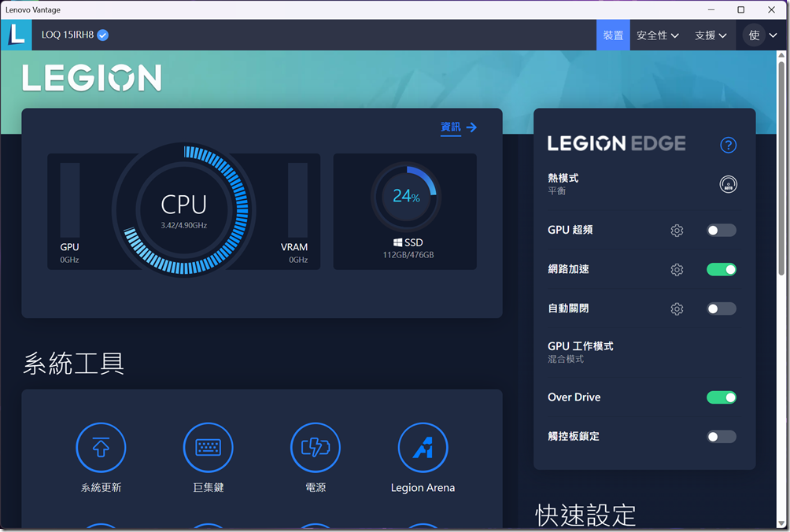The width and height of the screenshot is (790, 532).
Task: Expand the 安全性 dropdown menu
Action: coord(658,35)
